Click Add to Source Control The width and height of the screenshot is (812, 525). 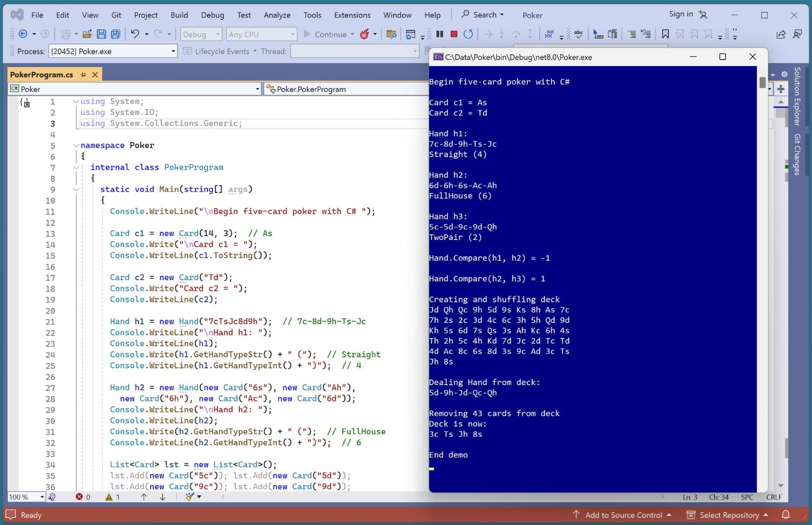click(x=623, y=515)
